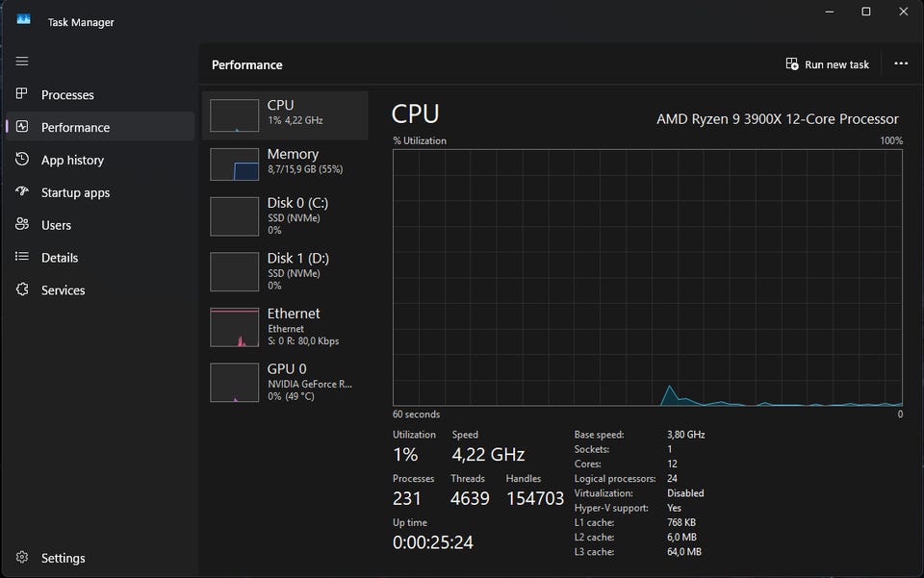Open the three-dot more options menu
This screenshot has width=924, height=578.
901,64
